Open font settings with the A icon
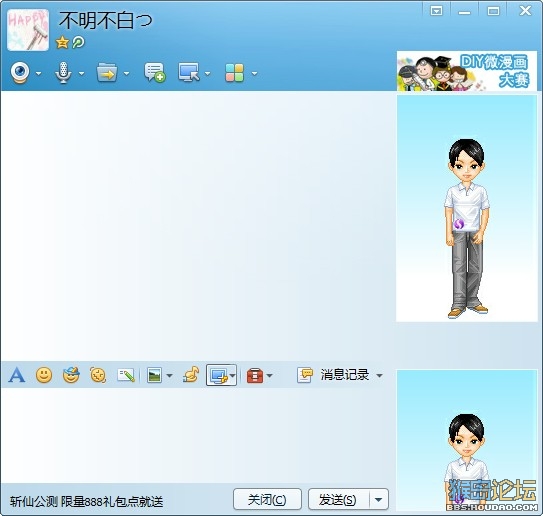The height and width of the screenshot is (516, 543). pos(17,375)
